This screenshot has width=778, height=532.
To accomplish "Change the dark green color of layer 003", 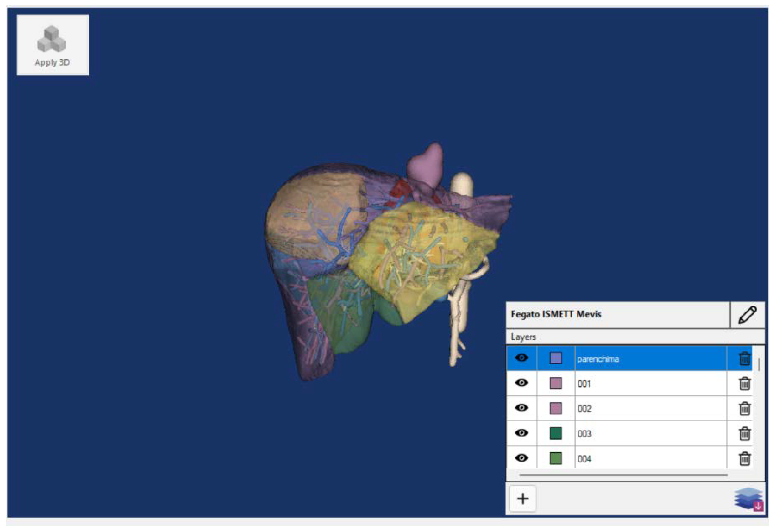I will point(556,434).
